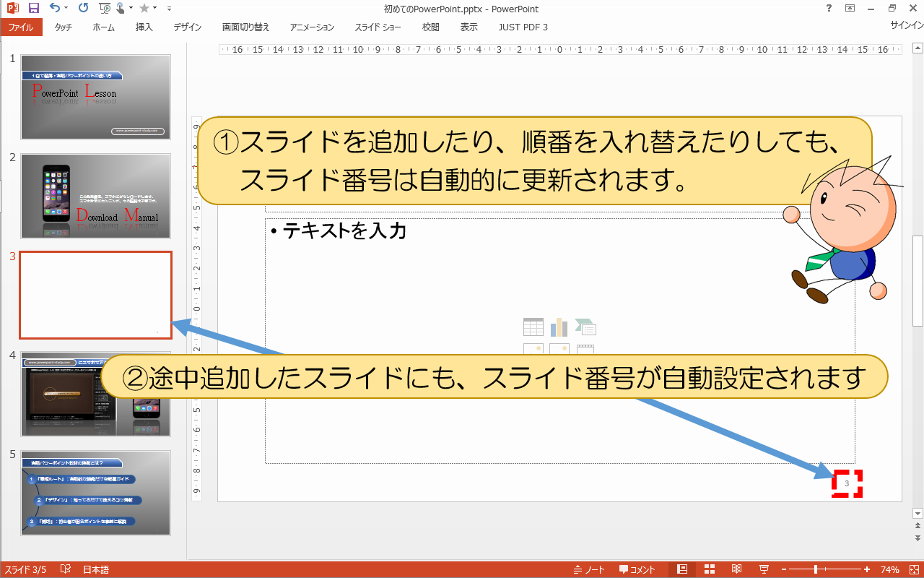Image resolution: width=924 pixels, height=578 pixels.
Task: Go to next slide double-arrow button
Action: click(918, 538)
